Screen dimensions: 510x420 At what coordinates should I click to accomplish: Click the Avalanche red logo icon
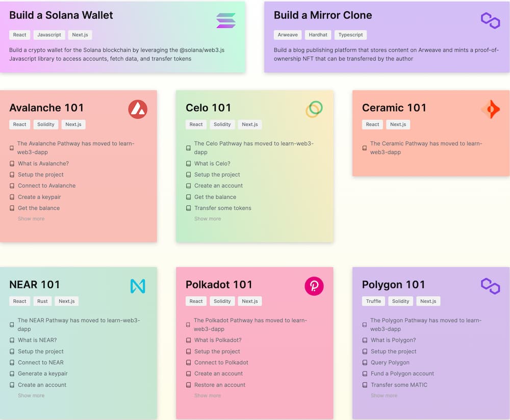pos(138,109)
